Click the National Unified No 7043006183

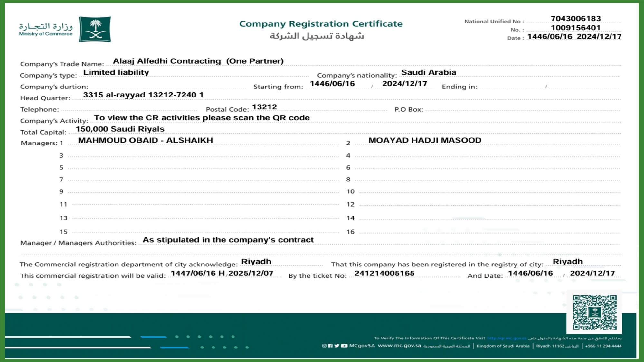point(575,19)
